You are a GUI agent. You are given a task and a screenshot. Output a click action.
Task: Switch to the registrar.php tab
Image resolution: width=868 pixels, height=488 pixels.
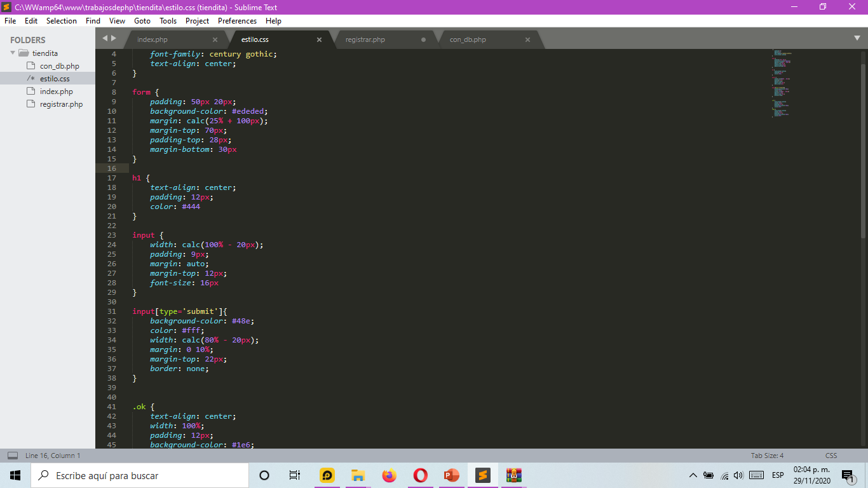coord(384,39)
